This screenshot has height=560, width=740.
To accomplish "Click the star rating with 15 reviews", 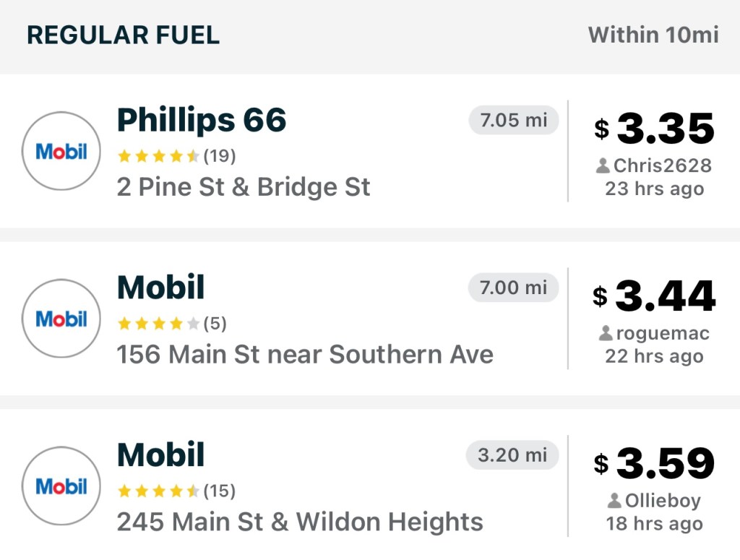I will click(x=158, y=491).
